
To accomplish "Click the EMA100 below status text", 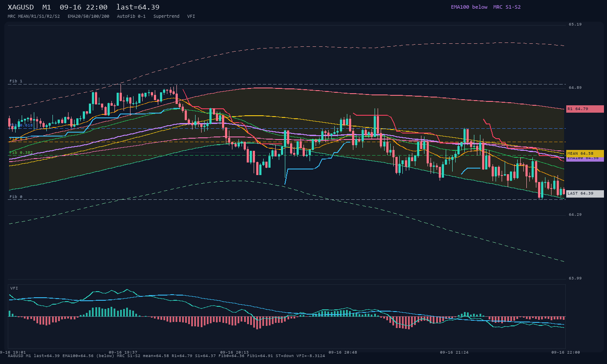I will (469, 7).
